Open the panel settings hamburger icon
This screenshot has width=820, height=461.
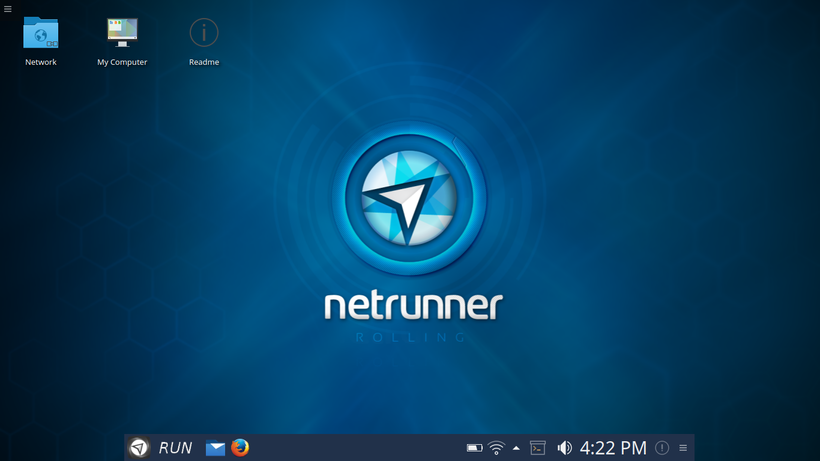[683, 448]
